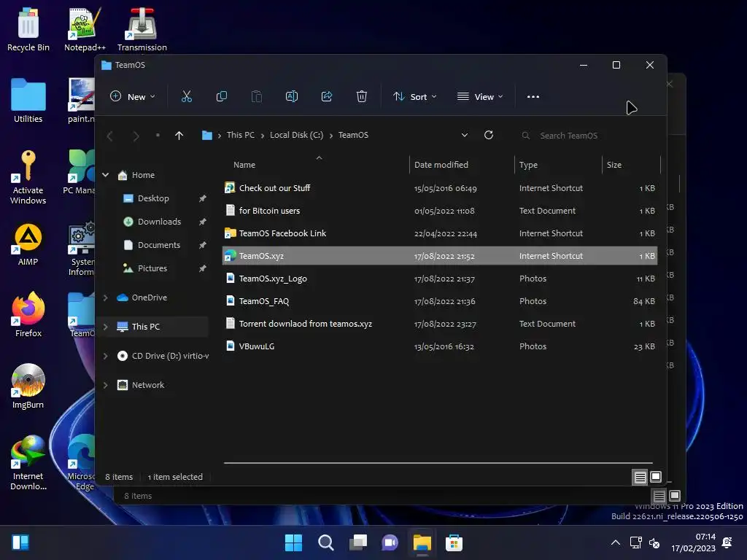747x560 pixels.
Task: Open address bar history dropdown chevron
Action: tap(465, 135)
